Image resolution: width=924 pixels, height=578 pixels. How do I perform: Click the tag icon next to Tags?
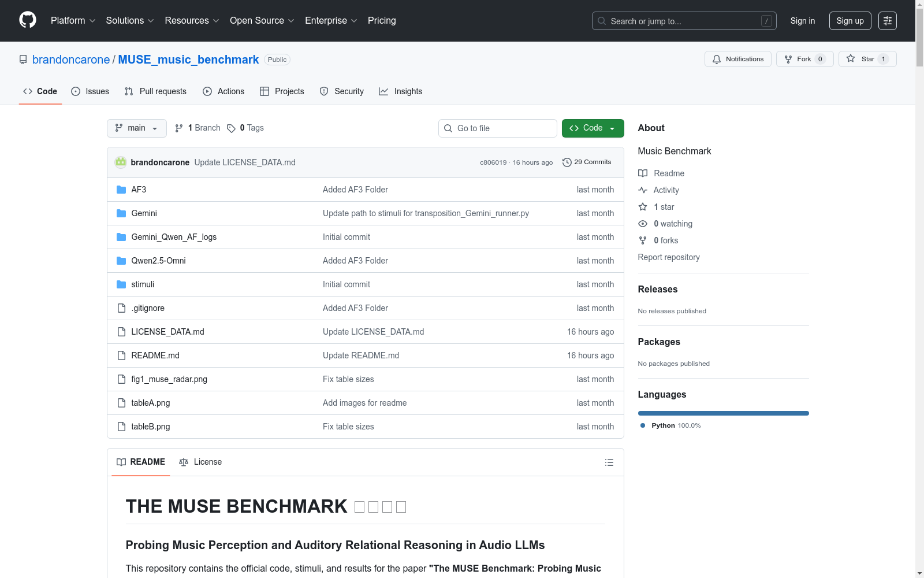click(x=231, y=128)
